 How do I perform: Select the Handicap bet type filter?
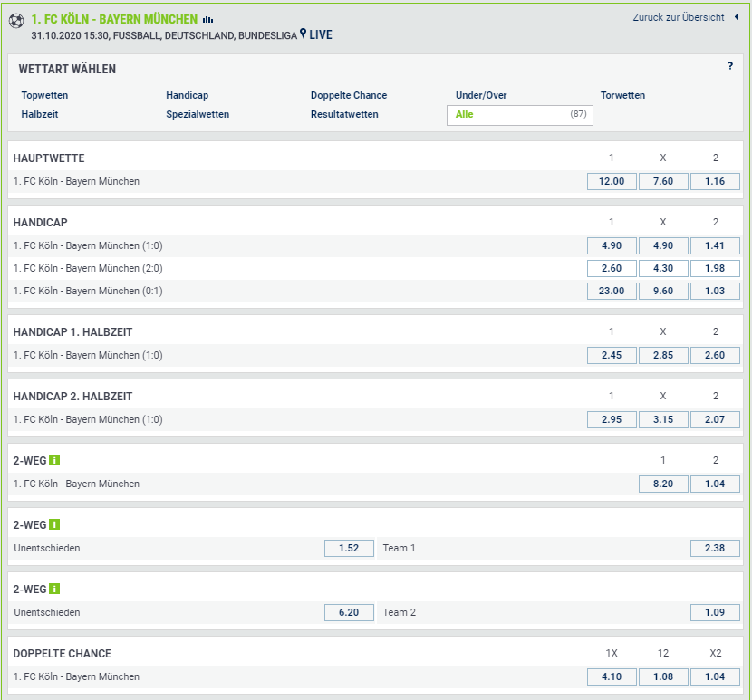(187, 95)
